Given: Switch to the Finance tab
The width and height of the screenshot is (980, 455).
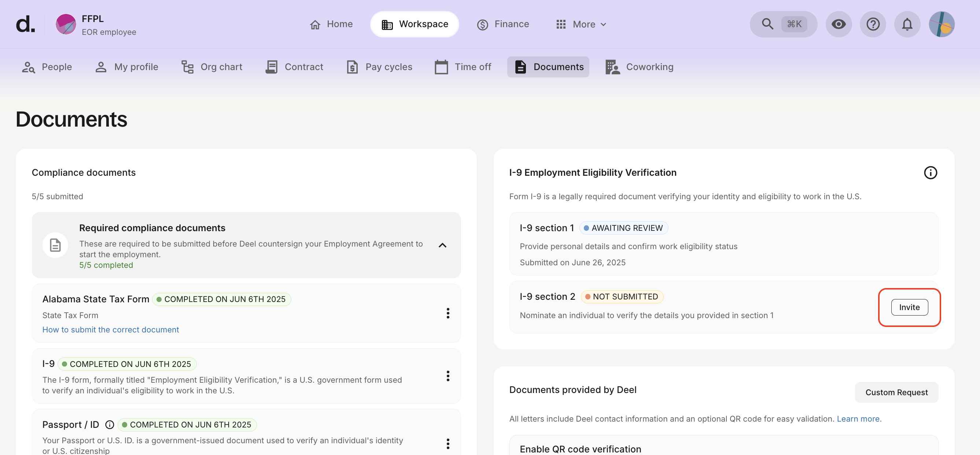Looking at the screenshot, I should click(x=503, y=23).
